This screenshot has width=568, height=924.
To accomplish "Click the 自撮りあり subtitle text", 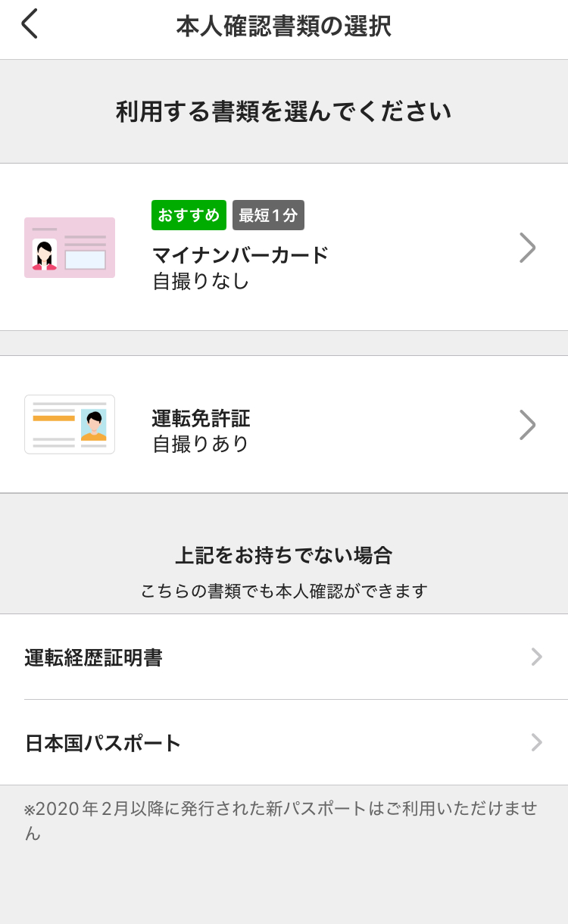I will [x=201, y=444].
